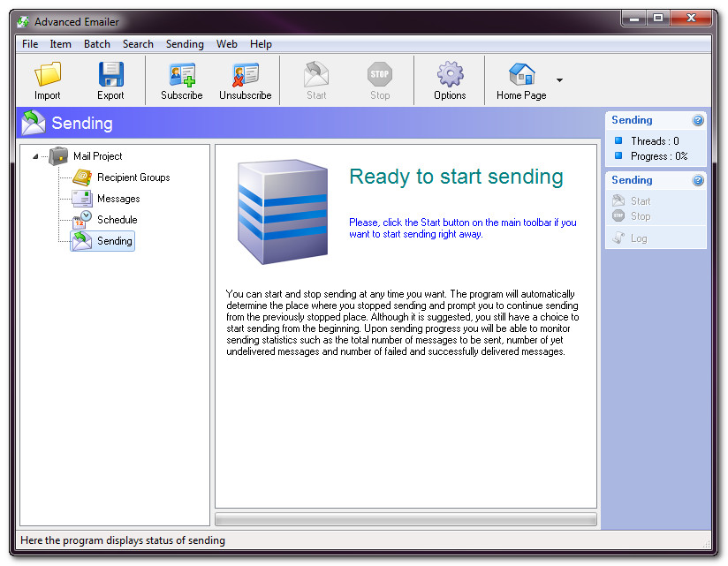
Task: Collapse the Mail Project tree node
Action: [x=35, y=156]
